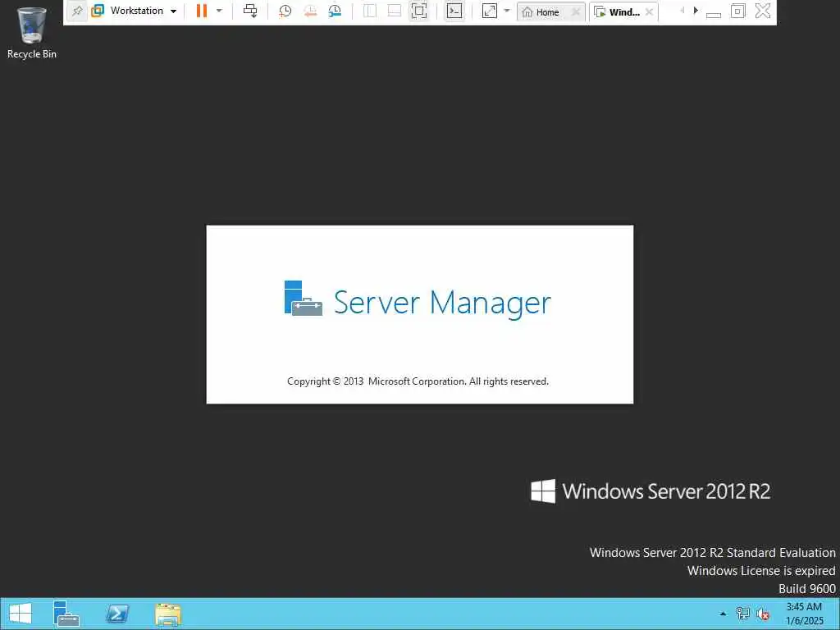Open Recycle Bin on the desktop
This screenshot has height=630, width=840.
(32, 32)
